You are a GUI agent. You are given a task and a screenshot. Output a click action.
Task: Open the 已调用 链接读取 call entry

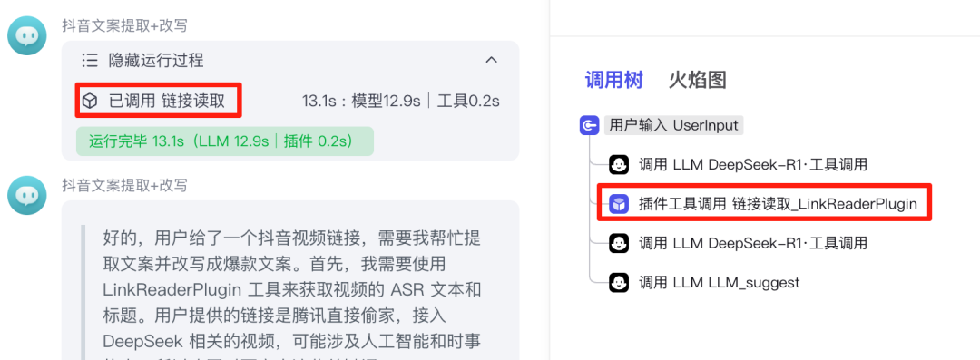click(159, 101)
